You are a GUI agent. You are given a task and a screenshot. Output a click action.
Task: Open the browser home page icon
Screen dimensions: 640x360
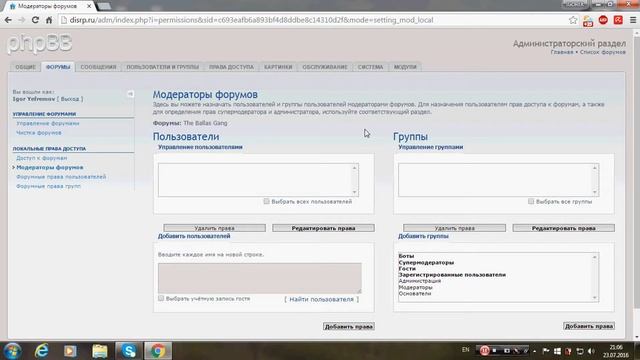[x=49, y=20]
